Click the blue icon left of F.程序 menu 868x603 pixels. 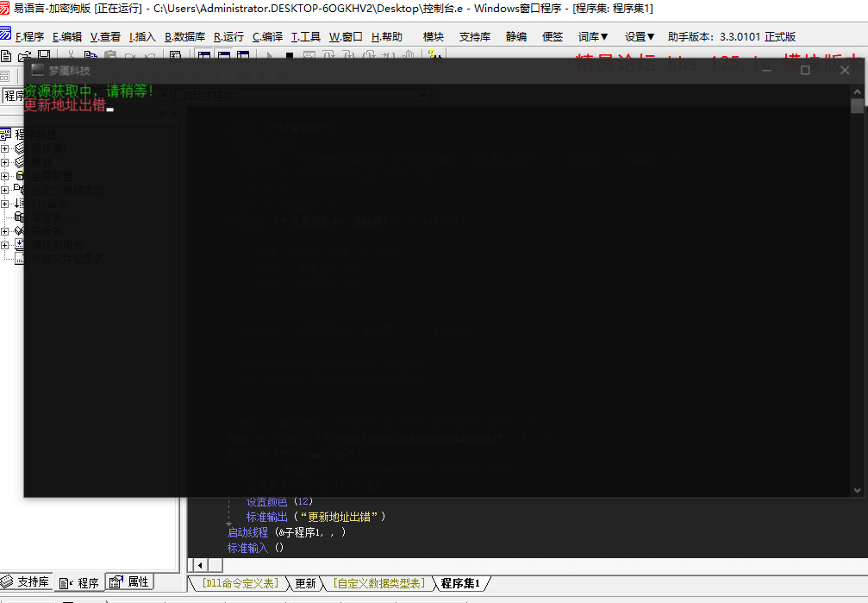pos(5,34)
